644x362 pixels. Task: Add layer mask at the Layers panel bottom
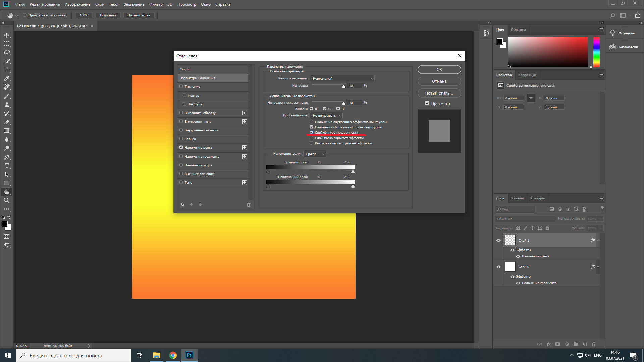tap(557, 344)
